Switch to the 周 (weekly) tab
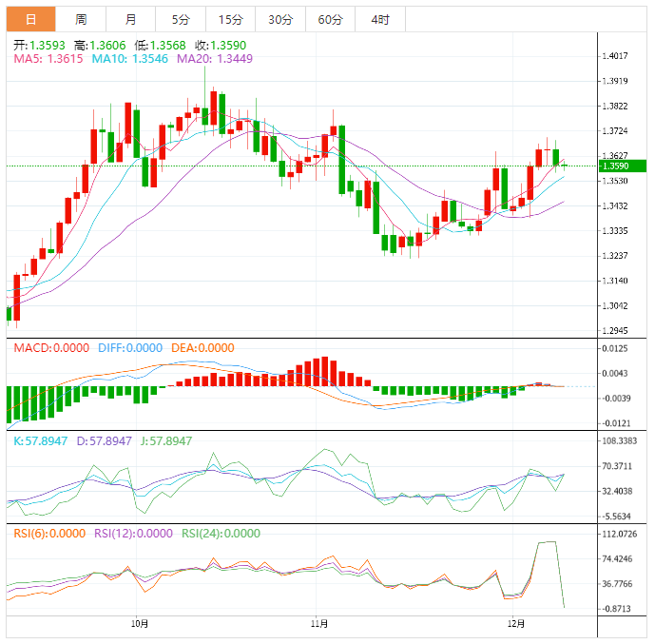This screenshot has height=644, width=655. [81, 19]
